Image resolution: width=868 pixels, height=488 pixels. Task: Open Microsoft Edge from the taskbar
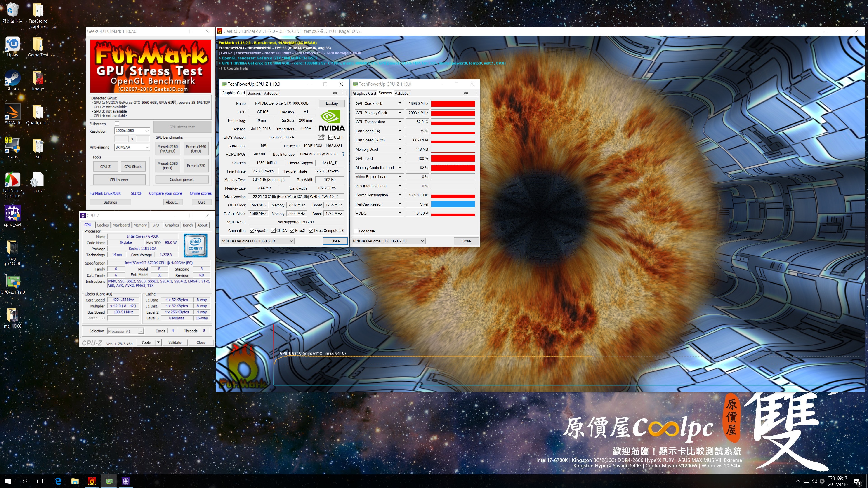point(58,481)
